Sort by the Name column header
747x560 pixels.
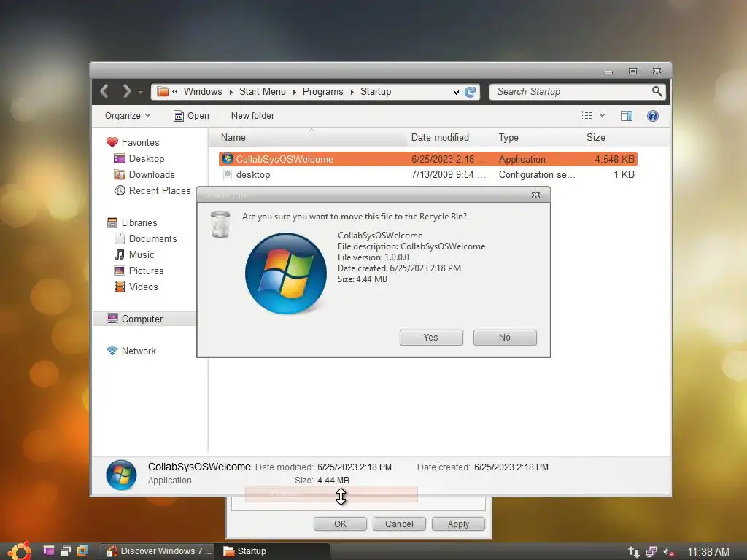coord(309,138)
